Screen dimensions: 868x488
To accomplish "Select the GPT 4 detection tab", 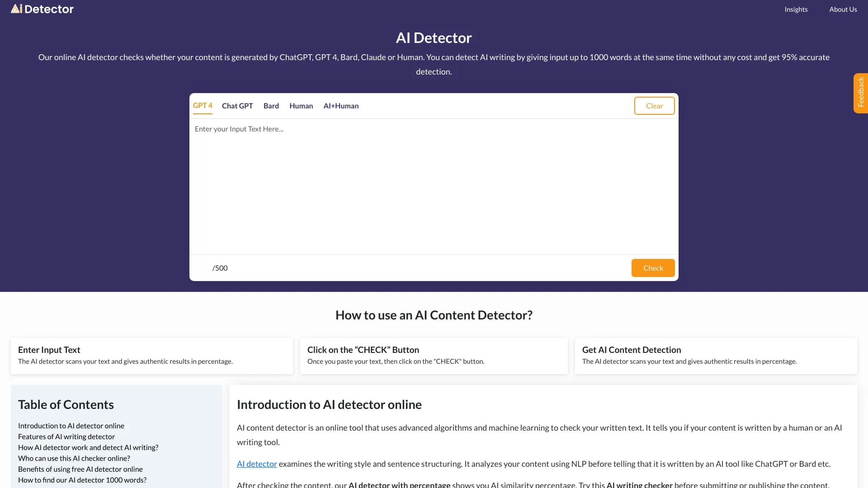I will click(x=203, y=105).
